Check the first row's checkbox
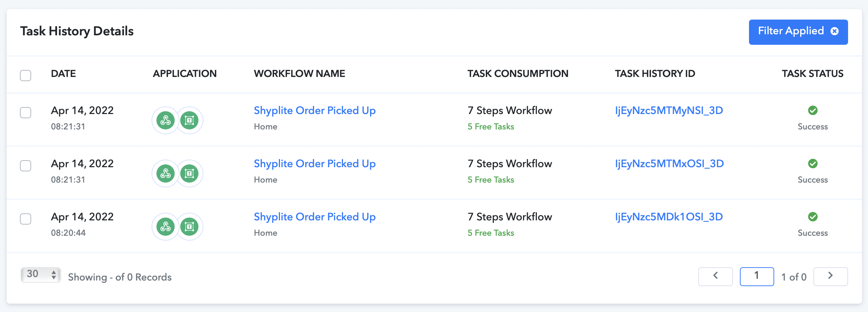The width and height of the screenshot is (868, 312). click(x=26, y=113)
